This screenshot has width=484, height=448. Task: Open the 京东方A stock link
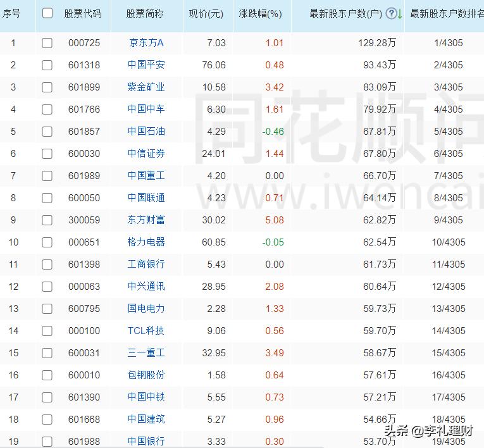(146, 42)
